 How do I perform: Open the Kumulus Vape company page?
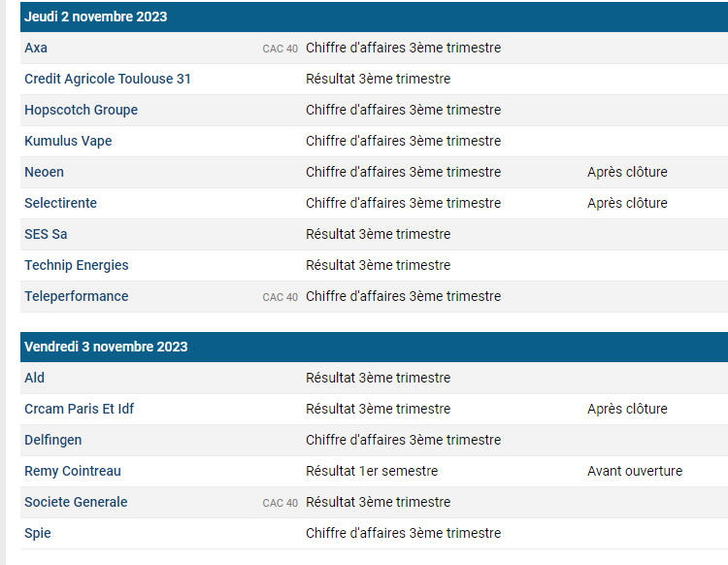pos(68,141)
